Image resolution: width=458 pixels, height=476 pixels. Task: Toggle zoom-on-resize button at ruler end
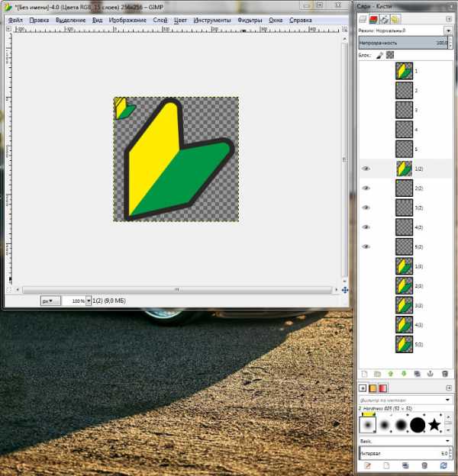(x=344, y=29)
